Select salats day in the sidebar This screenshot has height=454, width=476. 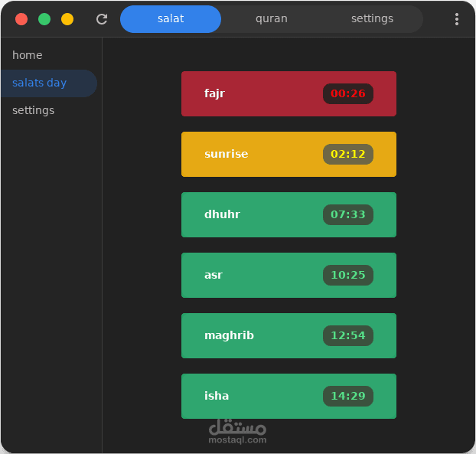coord(49,83)
